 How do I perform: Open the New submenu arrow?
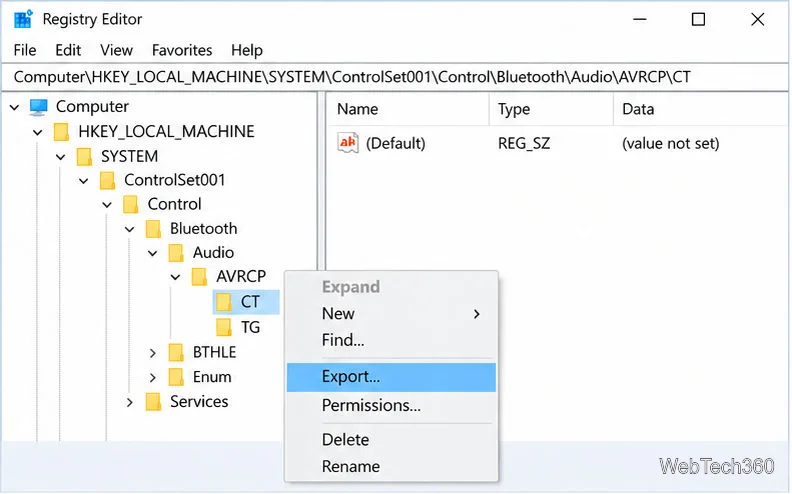[x=477, y=314]
